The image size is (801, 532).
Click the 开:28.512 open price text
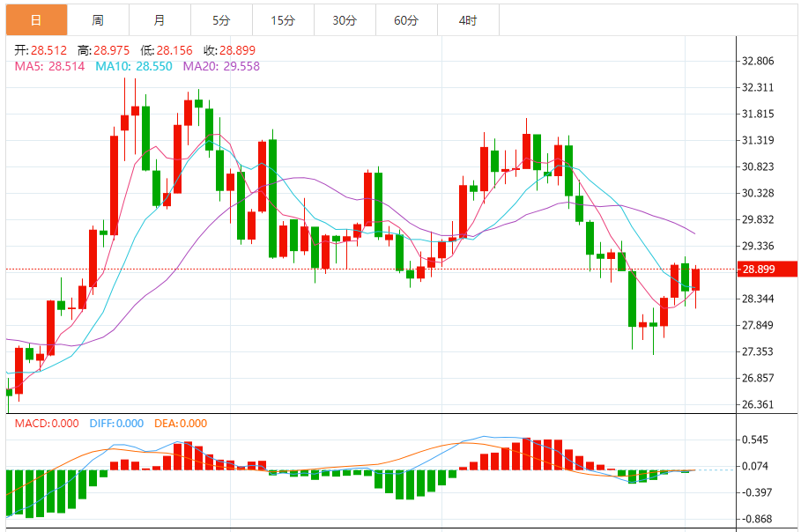tap(41, 50)
